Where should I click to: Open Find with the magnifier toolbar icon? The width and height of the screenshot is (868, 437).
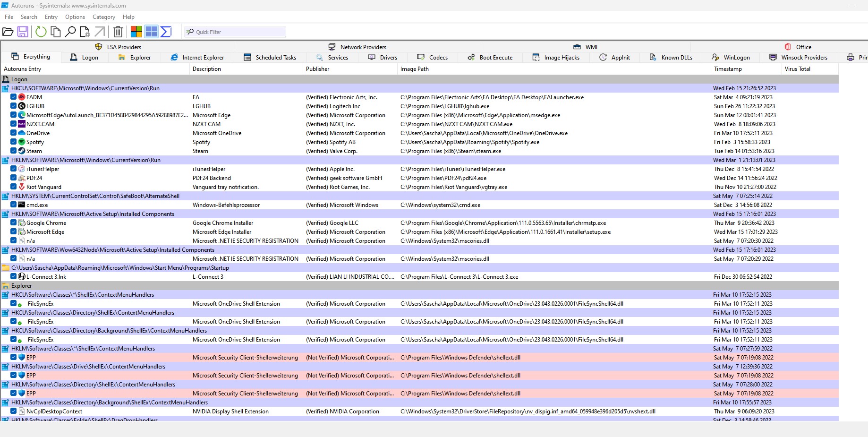tap(70, 32)
